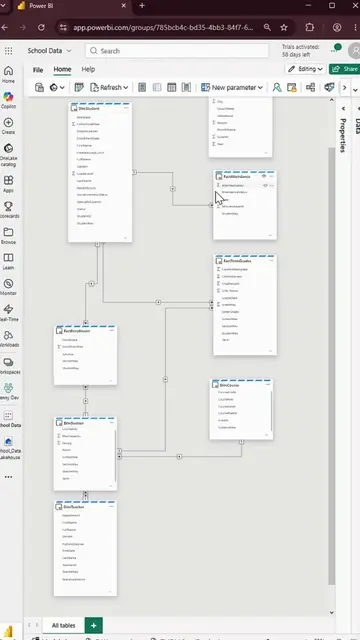Select the All tables layout tab

coord(63,625)
